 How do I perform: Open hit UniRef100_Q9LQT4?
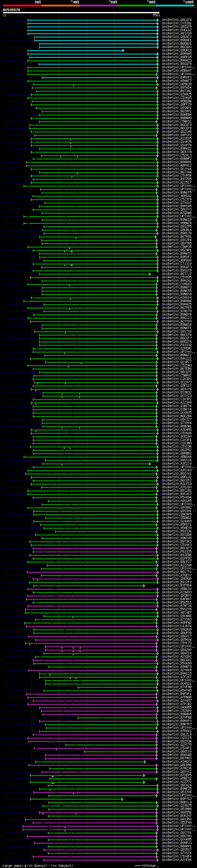click(176, 20)
